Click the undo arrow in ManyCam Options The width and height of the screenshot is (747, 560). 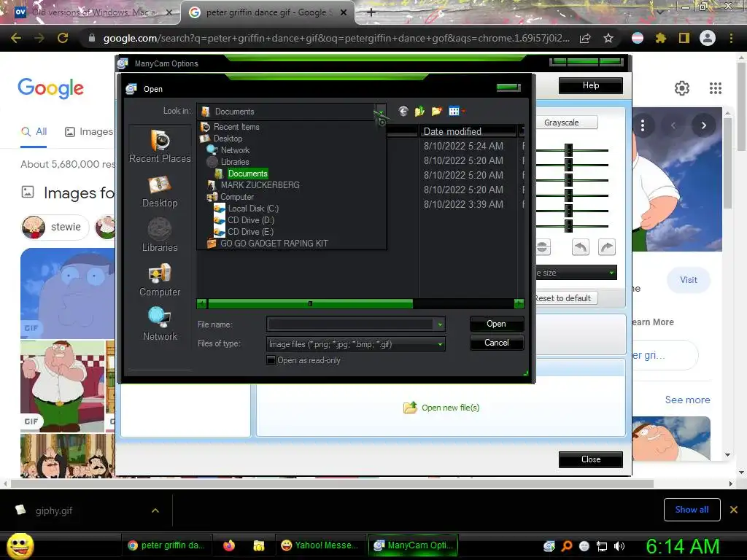[x=580, y=247]
